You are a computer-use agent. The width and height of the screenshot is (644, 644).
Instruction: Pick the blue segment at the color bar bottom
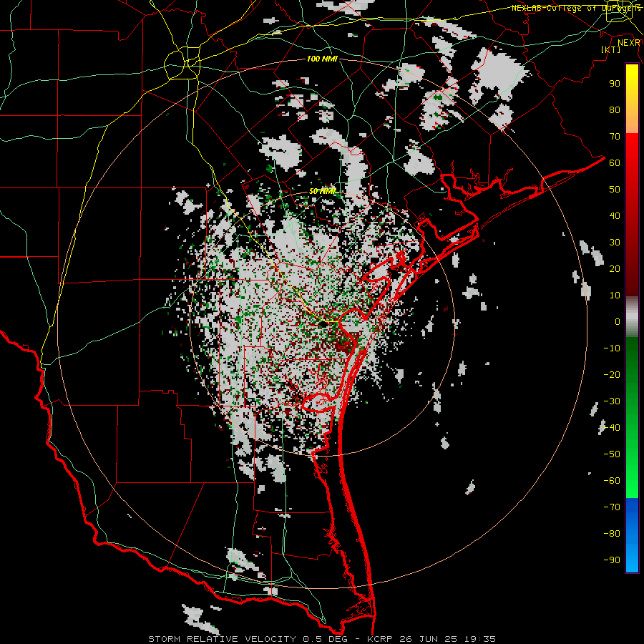point(632,535)
